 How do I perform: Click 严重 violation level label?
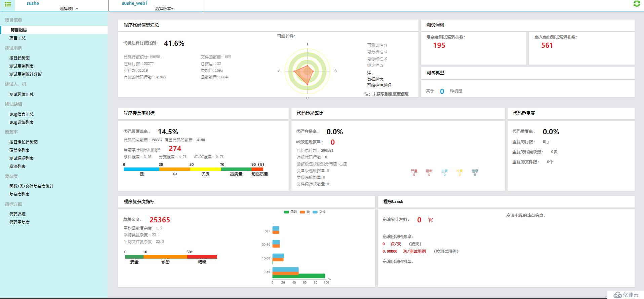[x=414, y=171]
